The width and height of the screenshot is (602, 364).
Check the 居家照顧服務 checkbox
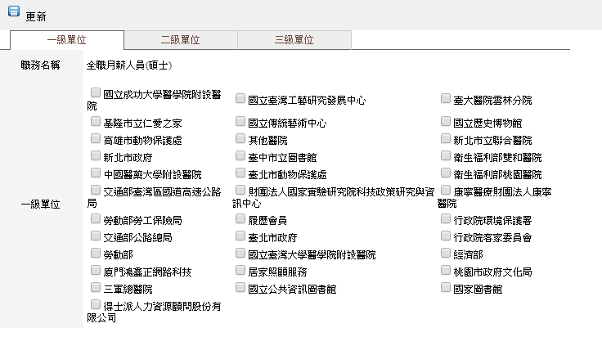tap(240, 271)
